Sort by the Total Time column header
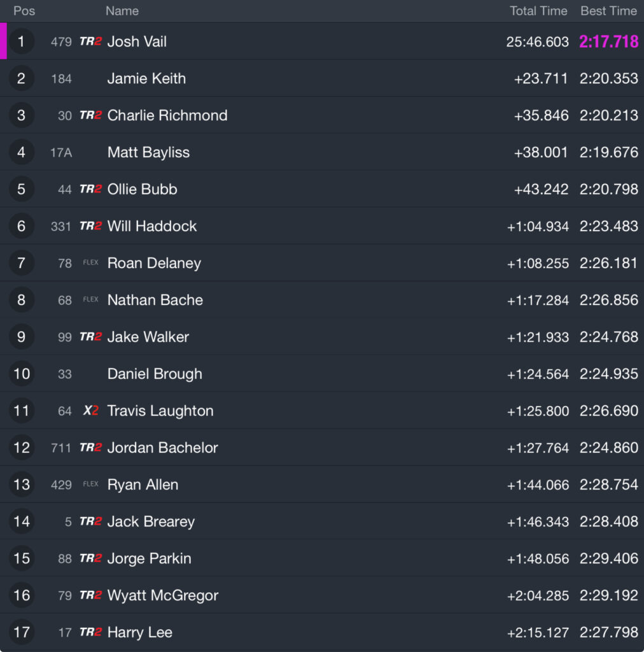The width and height of the screenshot is (644, 652). [538, 11]
